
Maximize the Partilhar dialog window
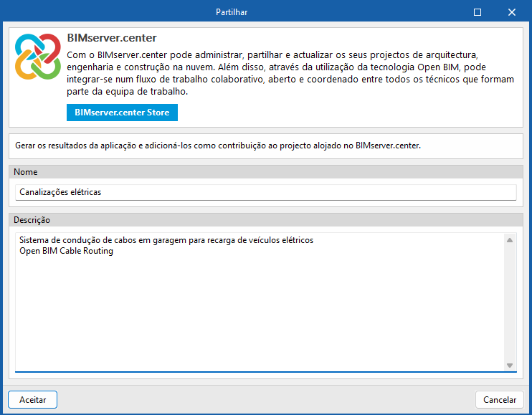coord(478,12)
